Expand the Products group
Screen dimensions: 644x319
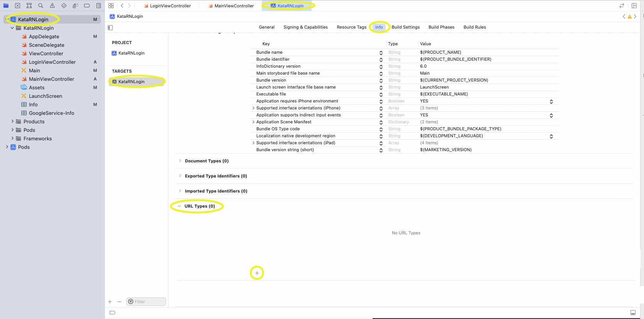pyautogui.click(x=12, y=121)
